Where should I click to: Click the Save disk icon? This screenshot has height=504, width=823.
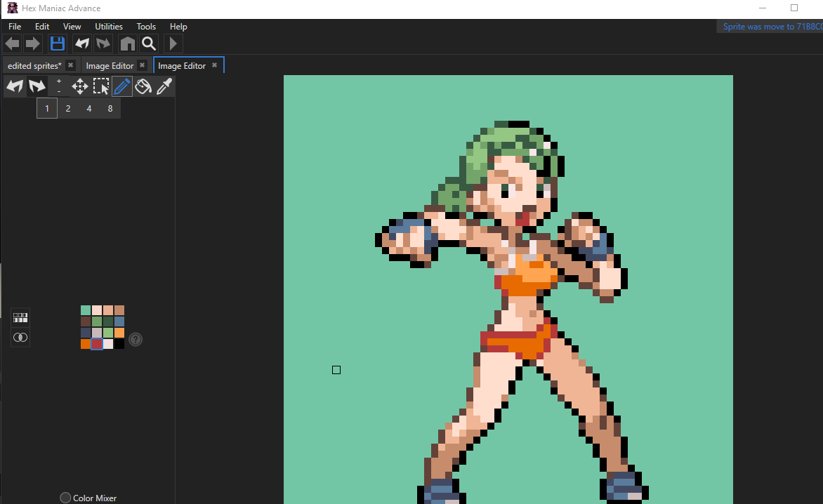pyautogui.click(x=57, y=44)
